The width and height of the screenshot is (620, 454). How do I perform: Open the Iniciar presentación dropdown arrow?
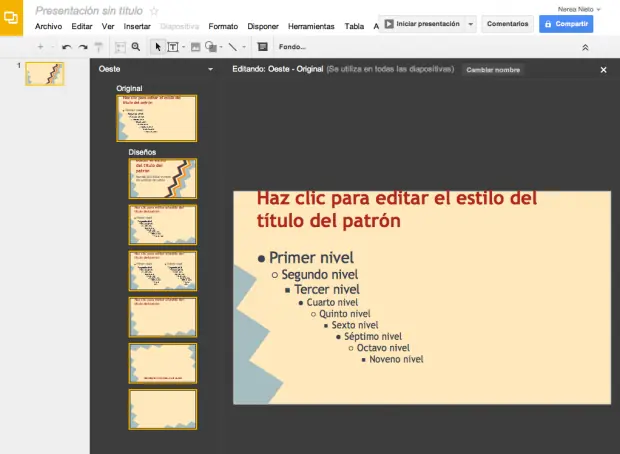point(471,23)
